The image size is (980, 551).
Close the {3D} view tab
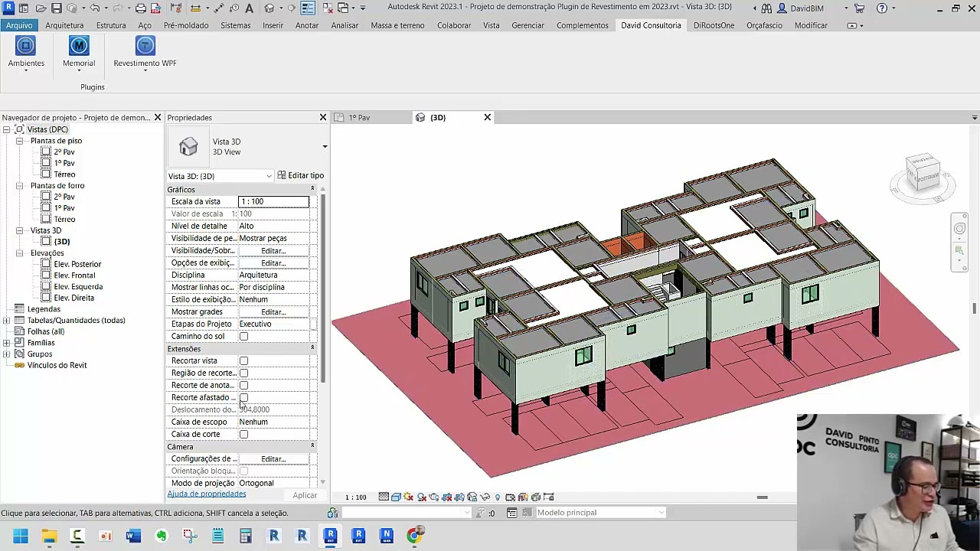tap(488, 118)
